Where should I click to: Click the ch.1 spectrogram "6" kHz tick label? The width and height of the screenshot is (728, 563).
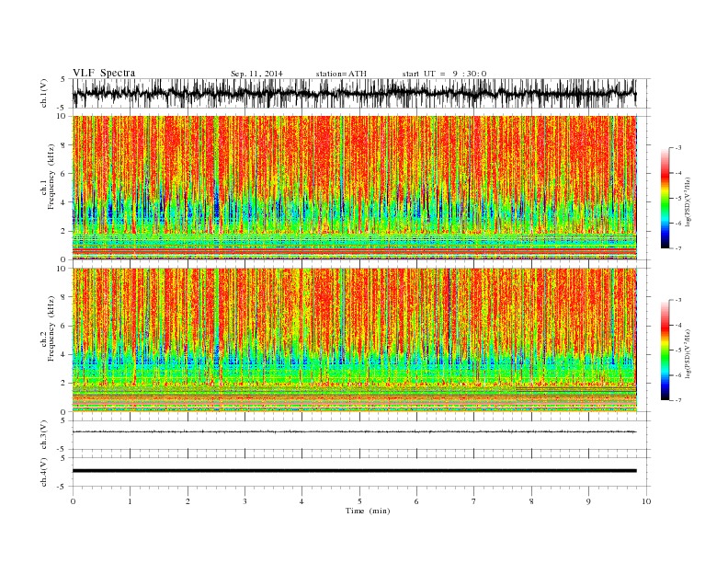coord(64,174)
